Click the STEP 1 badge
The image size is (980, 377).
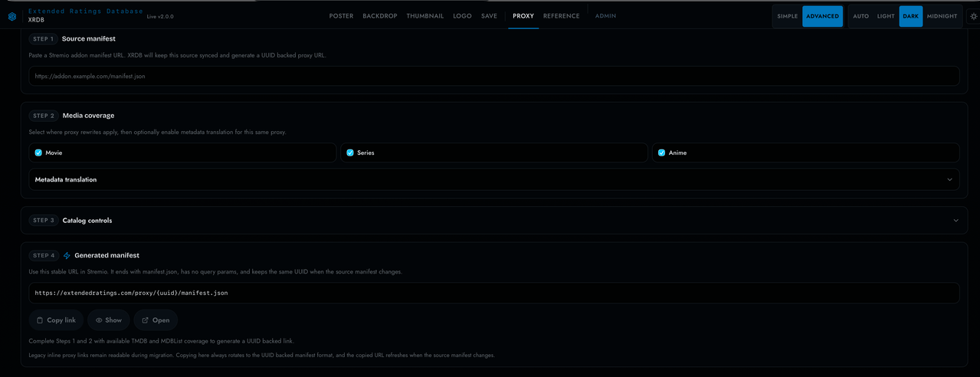[x=43, y=38]
